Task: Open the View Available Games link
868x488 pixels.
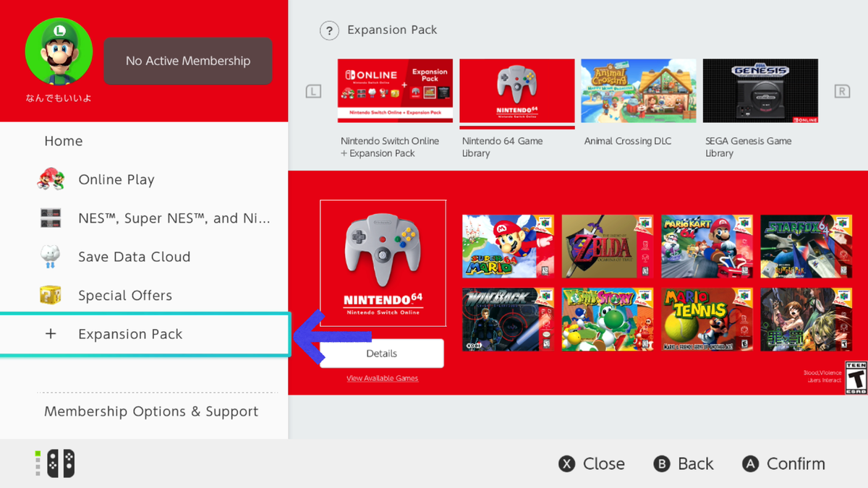Action: point(382,378)
